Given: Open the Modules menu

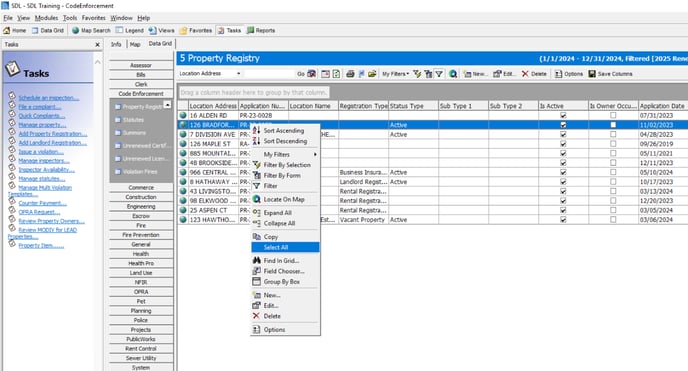Looking at the screenshot, I should (x=46, y=18).
